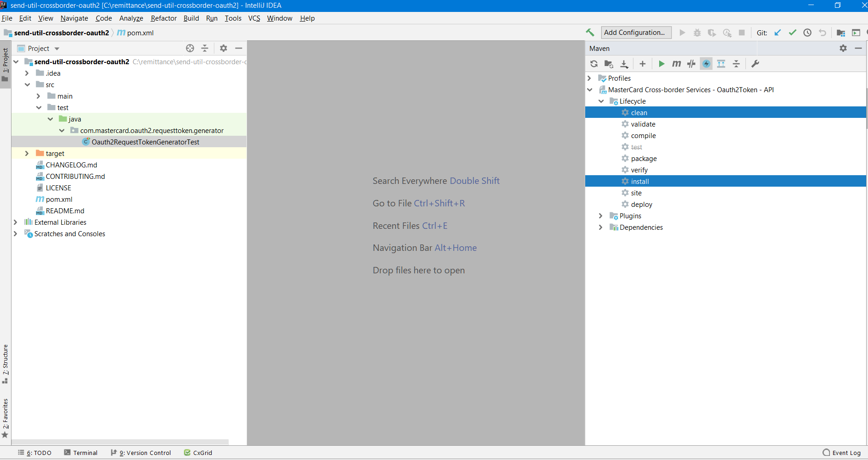
Task: Expand the target folder
Action: (27, 154)
